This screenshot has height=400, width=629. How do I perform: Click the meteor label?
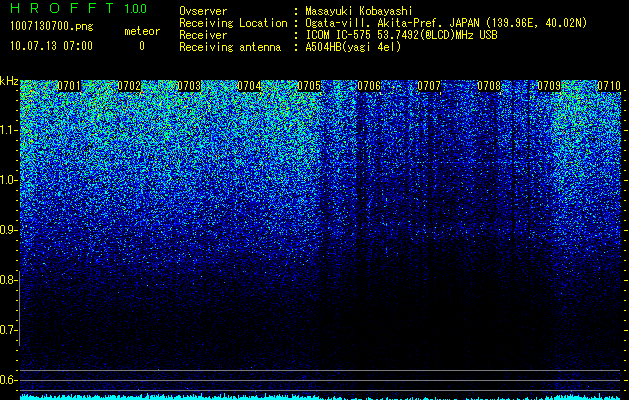tap(142, 31)
